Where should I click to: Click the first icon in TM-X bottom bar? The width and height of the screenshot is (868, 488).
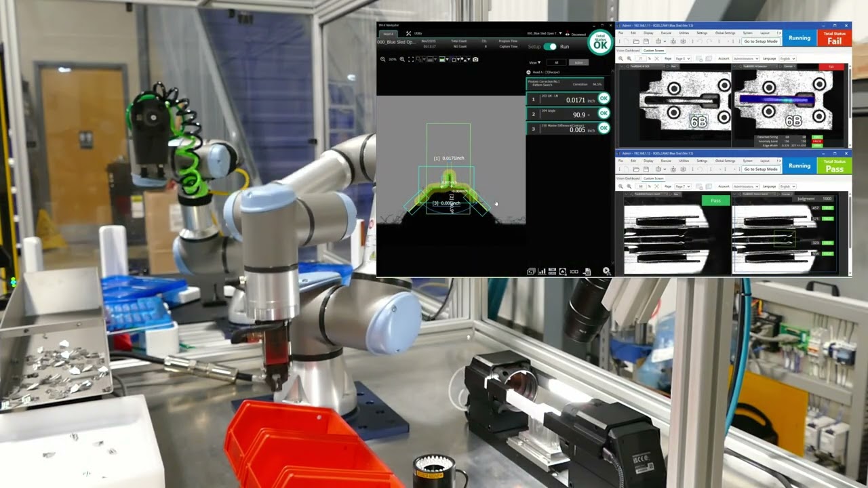(531, 272)
